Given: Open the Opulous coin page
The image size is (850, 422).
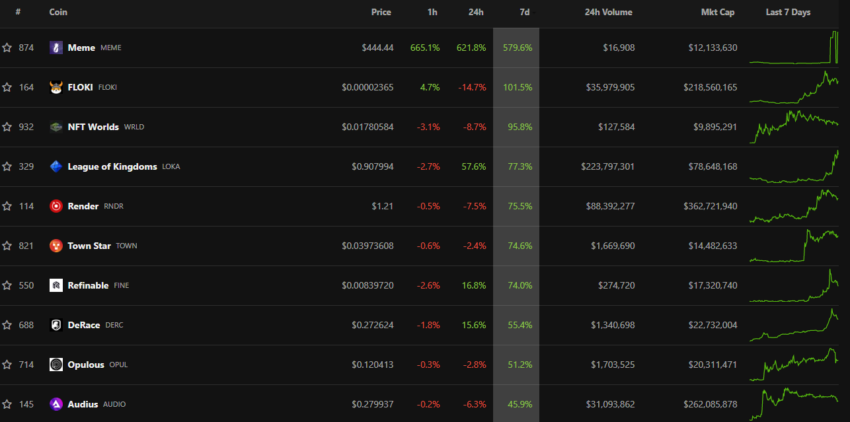Looking at the screenshot, I should point(86,365).
